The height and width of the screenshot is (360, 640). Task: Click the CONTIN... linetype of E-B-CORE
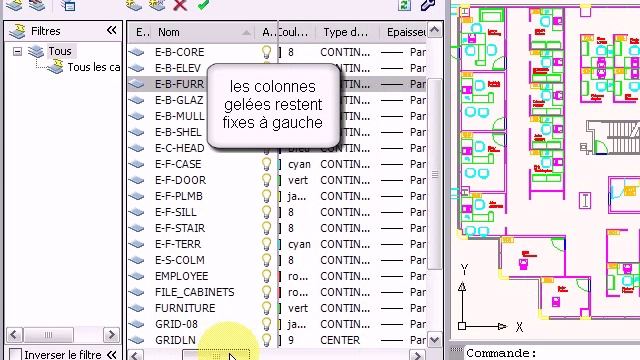pos(345,52)
